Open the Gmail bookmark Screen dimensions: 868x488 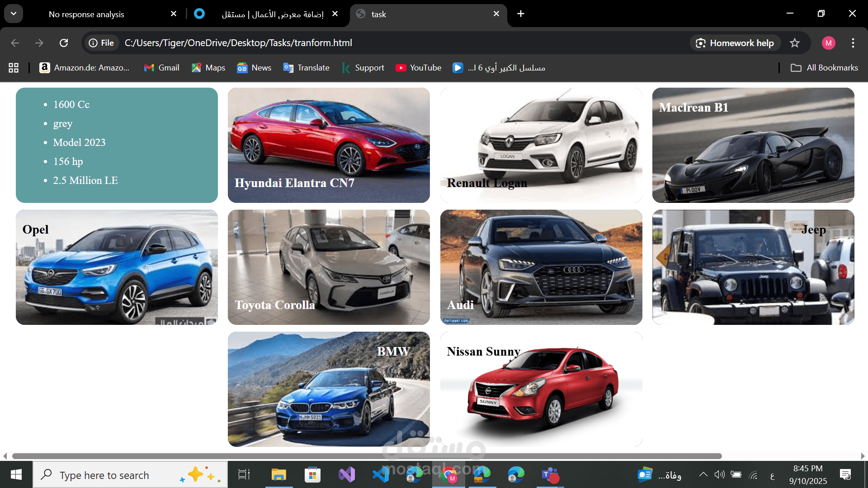(161, 68)
